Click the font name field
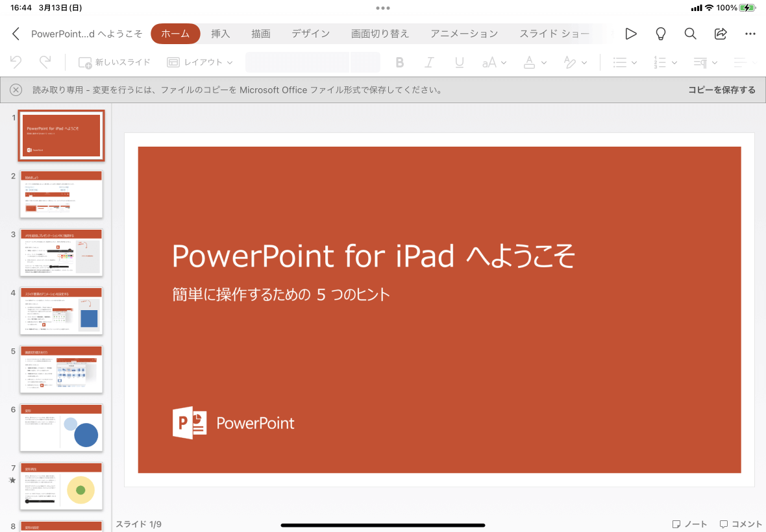 coord(297,62)
